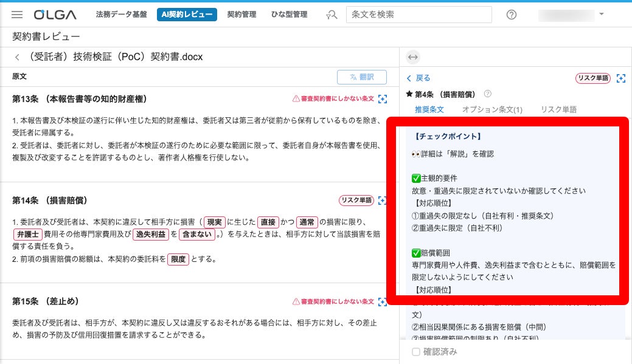The width and height of the screenshot is (632, 364).
Task: Click the focus icon beside 第13条
Action: pos(383,98)
